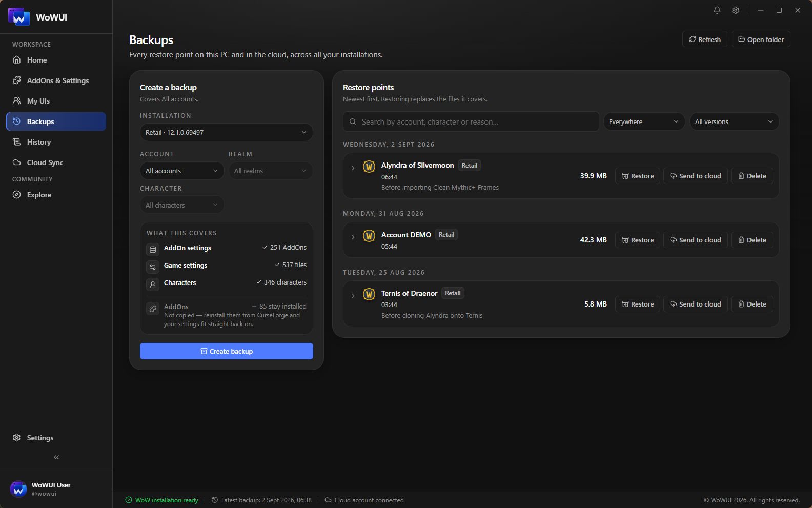Restore the Account DEMO backup
The height and width of the screenshot is (508, 812).
(638, 240)
